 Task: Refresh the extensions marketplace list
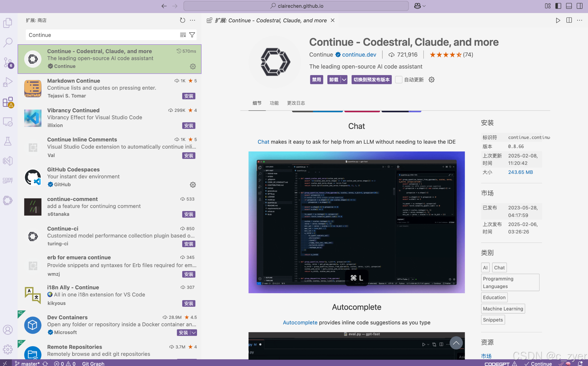point(182,20)
